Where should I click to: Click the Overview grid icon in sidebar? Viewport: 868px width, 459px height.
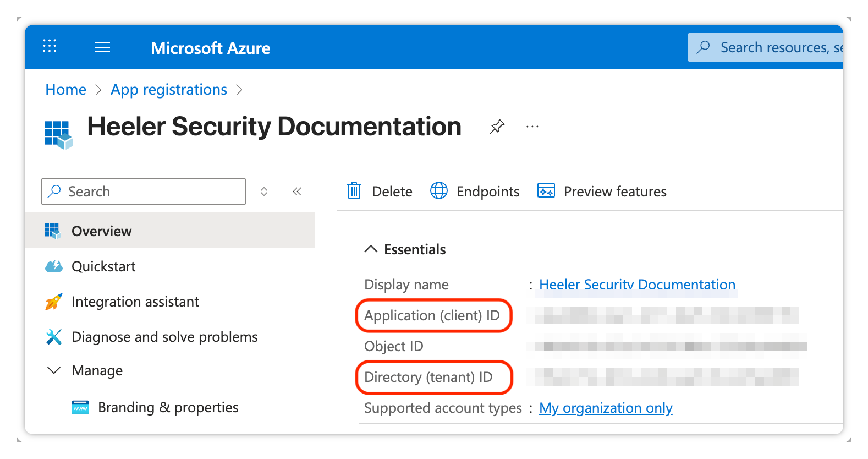pos(53,231)
